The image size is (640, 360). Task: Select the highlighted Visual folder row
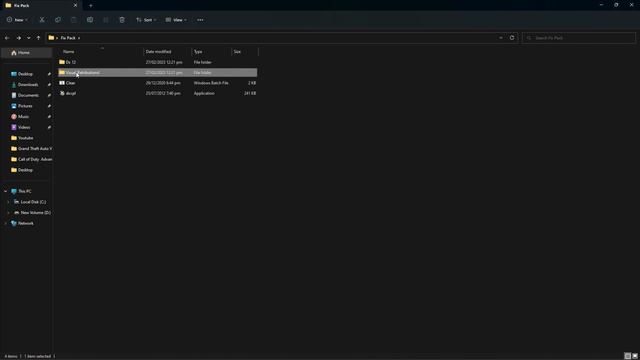click(158, 73)
